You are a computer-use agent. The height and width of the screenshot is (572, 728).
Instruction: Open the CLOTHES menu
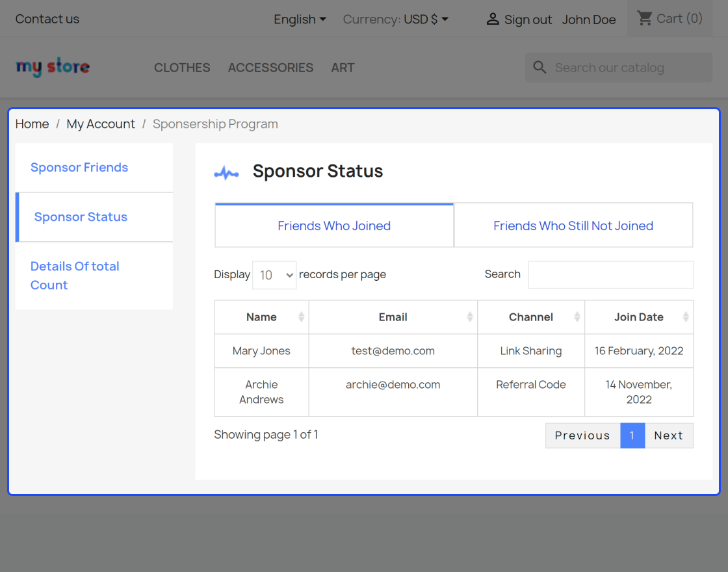[182, 68]
